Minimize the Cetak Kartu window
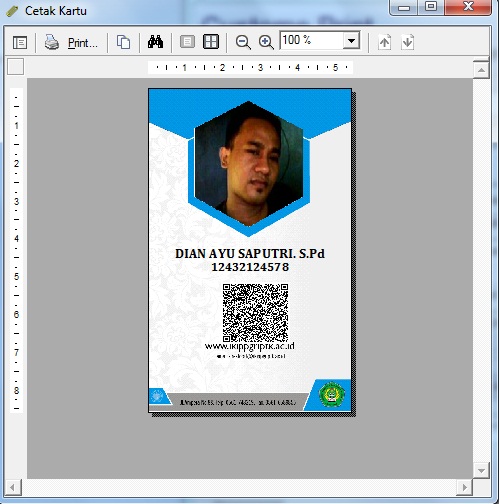 pyautogui.click(x=404, y=7)
